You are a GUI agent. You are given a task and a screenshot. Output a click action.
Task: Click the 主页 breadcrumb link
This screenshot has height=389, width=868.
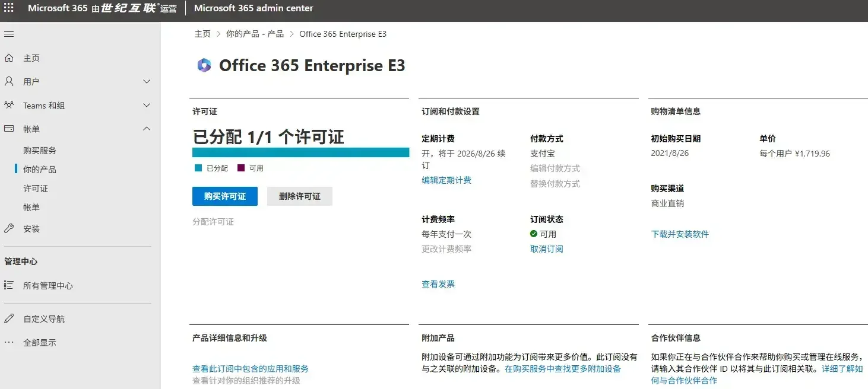202,34
